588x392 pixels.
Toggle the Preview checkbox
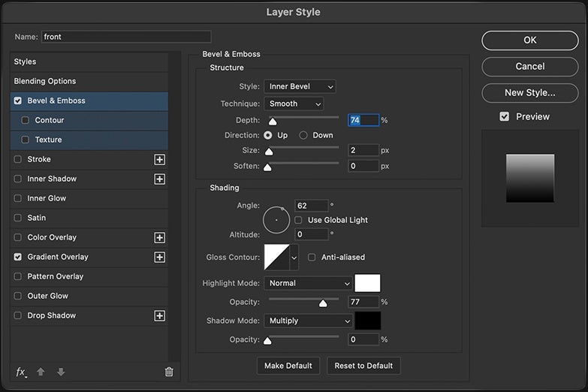505,116
